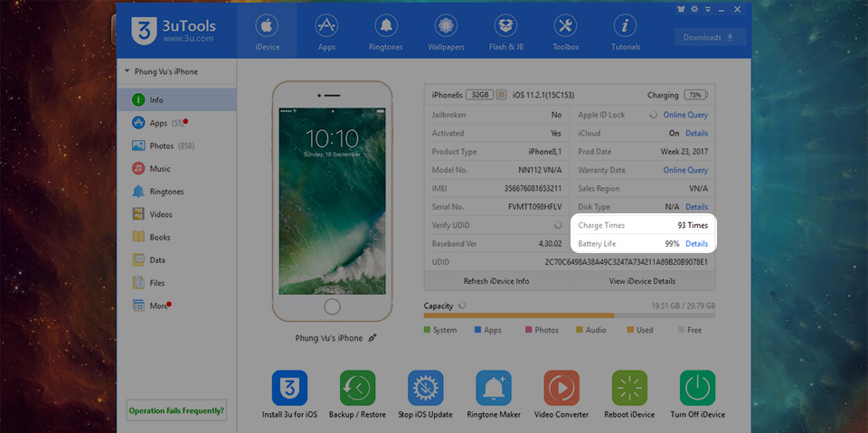Open the Toolbox tab
Viewport: 868px width, 433px height.
click(565, 33)
